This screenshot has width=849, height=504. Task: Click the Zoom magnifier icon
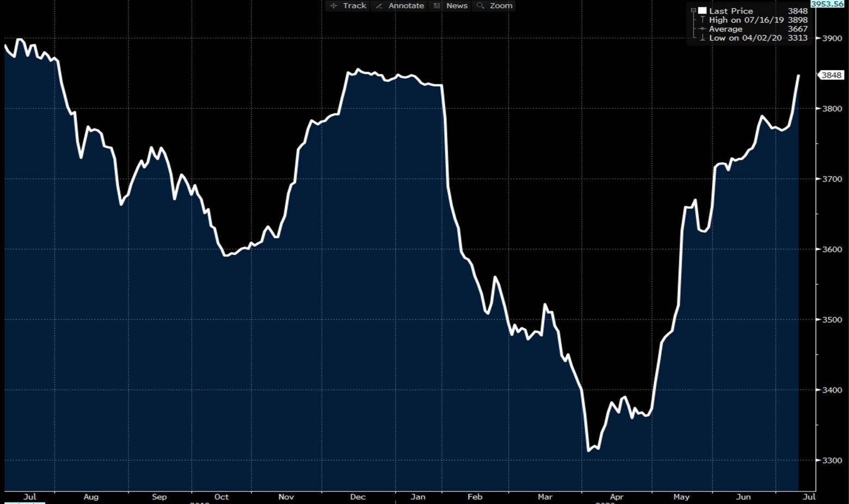[x=480, y=5]
